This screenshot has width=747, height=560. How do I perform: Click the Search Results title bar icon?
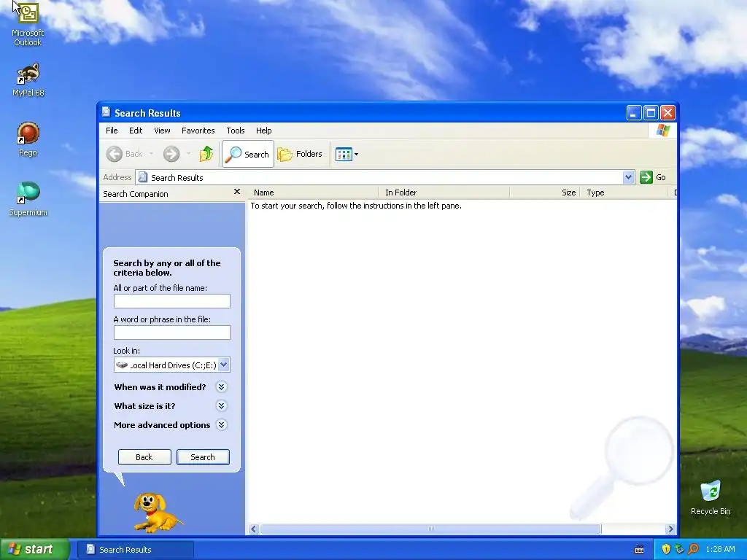(107, 112)
